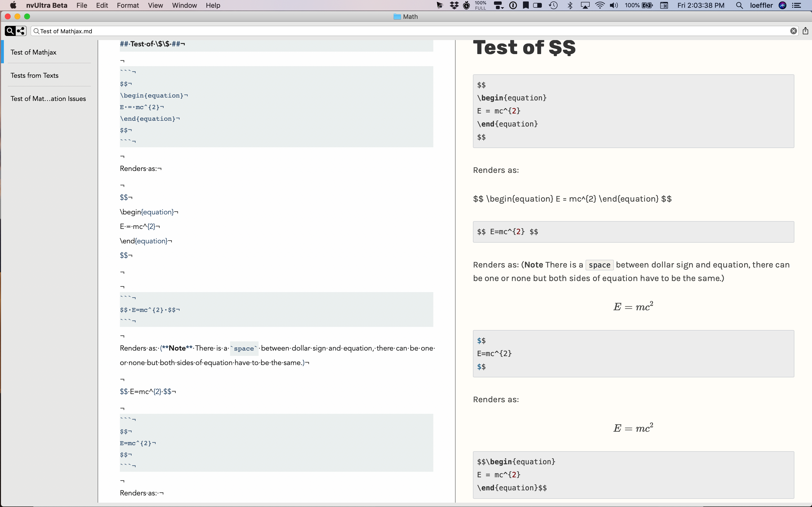Open Time Machine menu bar icon
The image size is (812, 507).
[x=553, y=5]
